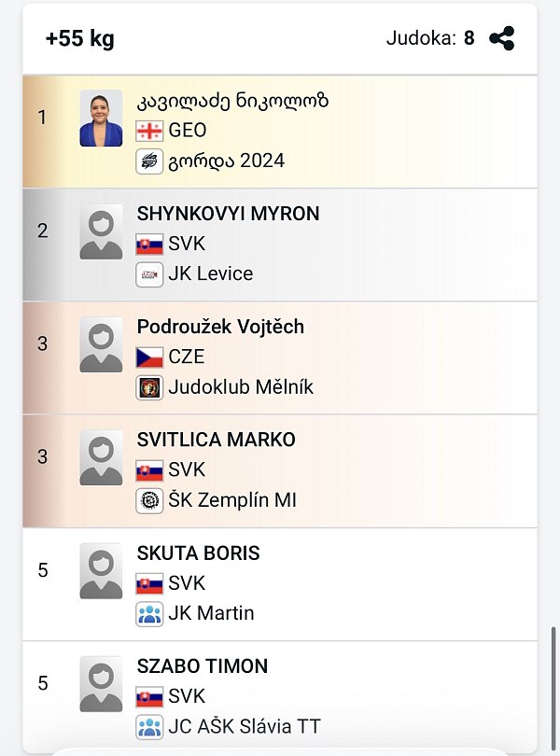
Task: Click the Georgia flag icon next to GEO
Action: click(x=149, y=131)
